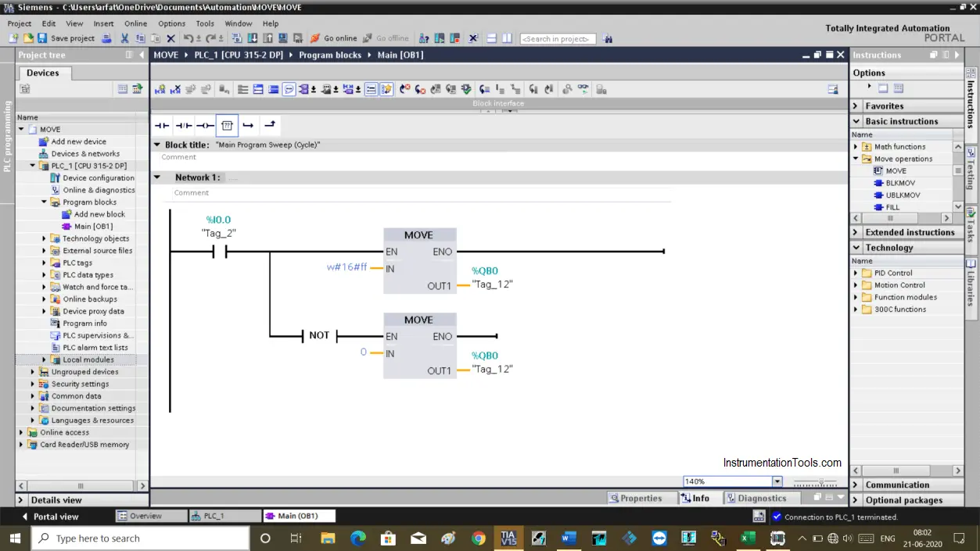
Task: Click the Project tree horizontal scrollbar
Action: 81,485
